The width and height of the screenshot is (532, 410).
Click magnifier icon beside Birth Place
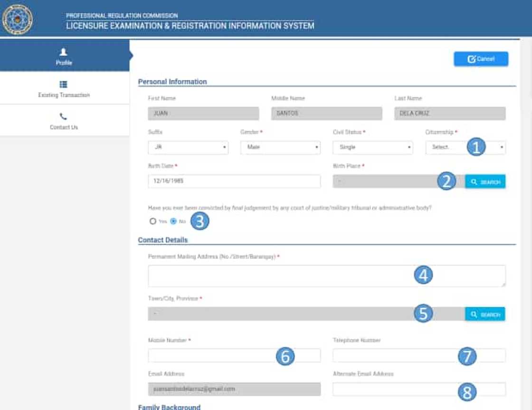pos(474,182)
